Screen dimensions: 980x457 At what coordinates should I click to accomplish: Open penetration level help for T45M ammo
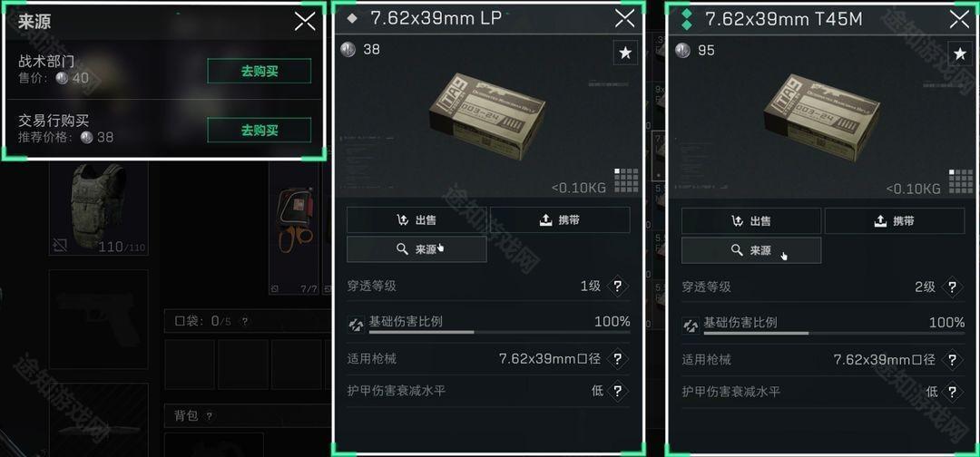tap(952, 287)
